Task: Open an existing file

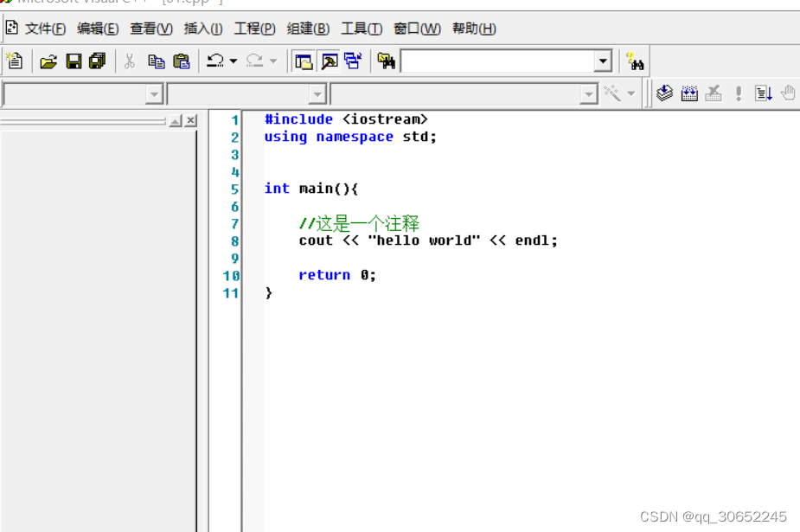Action: point(48,61)
